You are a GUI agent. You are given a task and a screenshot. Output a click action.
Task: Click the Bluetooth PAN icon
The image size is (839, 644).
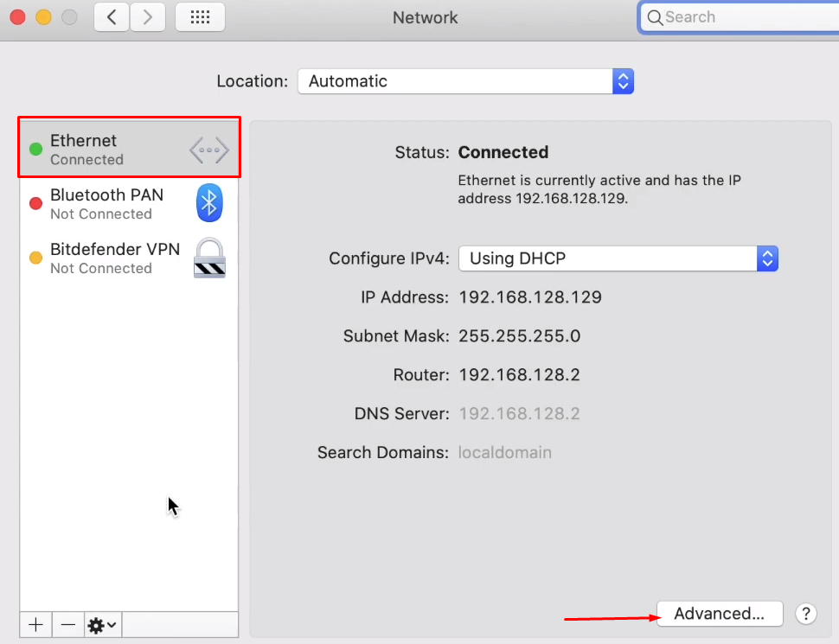(209, 203)
